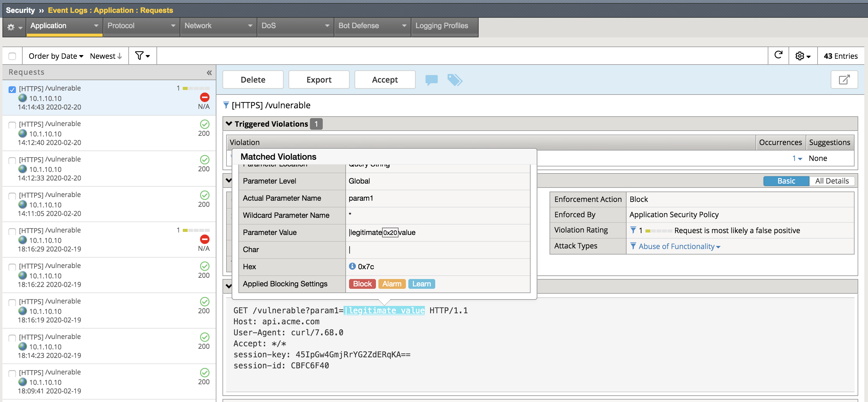Open the Bot Defense tab dropdown arrow

click(404, 26)
